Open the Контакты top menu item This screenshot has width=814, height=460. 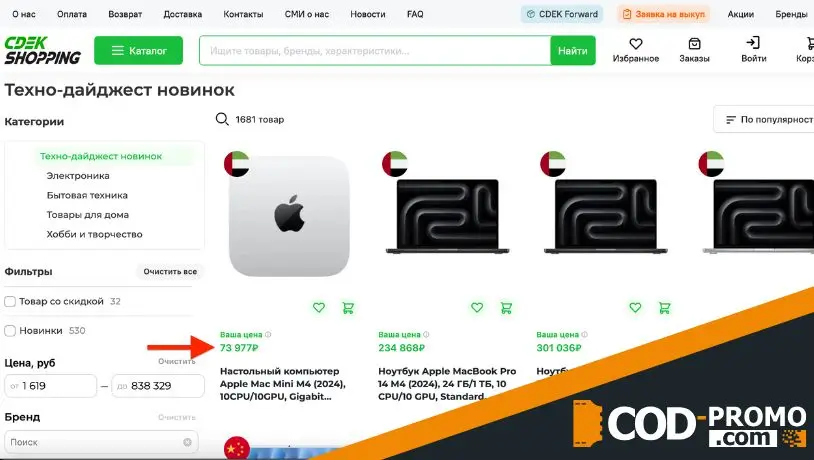point(243,14)
